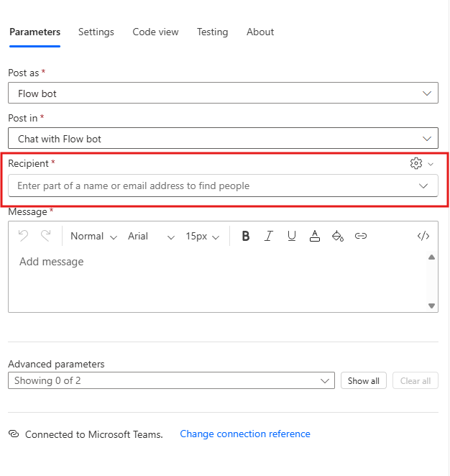Switch to the Testing tab
450x476 pixels.
(212, 32)
